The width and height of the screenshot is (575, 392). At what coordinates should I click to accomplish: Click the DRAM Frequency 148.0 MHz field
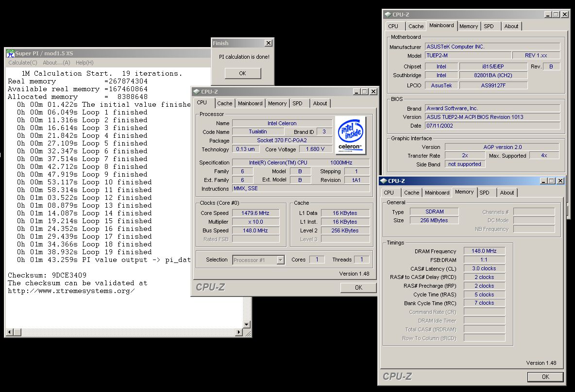coord(484,251)
